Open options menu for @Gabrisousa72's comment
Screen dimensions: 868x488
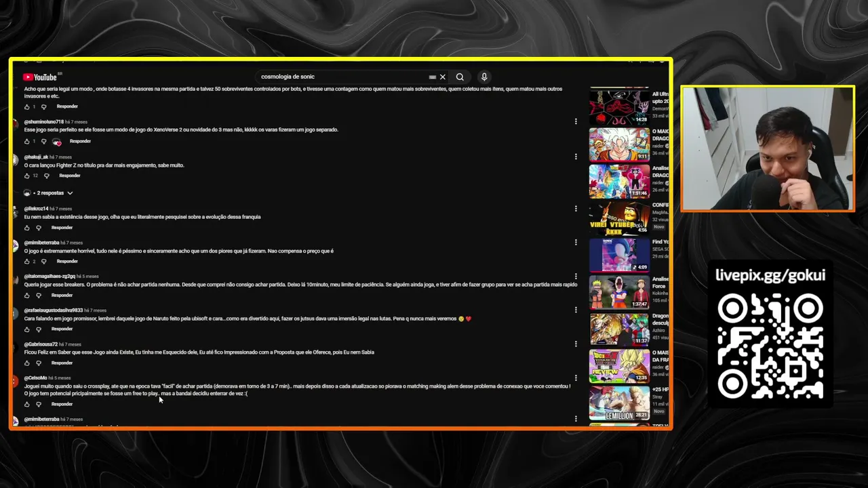[576, 344]
